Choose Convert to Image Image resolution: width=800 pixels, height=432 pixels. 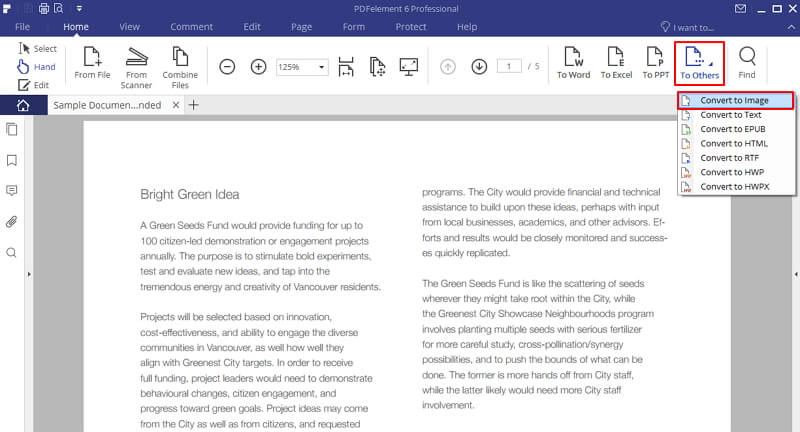click(x=736, y=100)
